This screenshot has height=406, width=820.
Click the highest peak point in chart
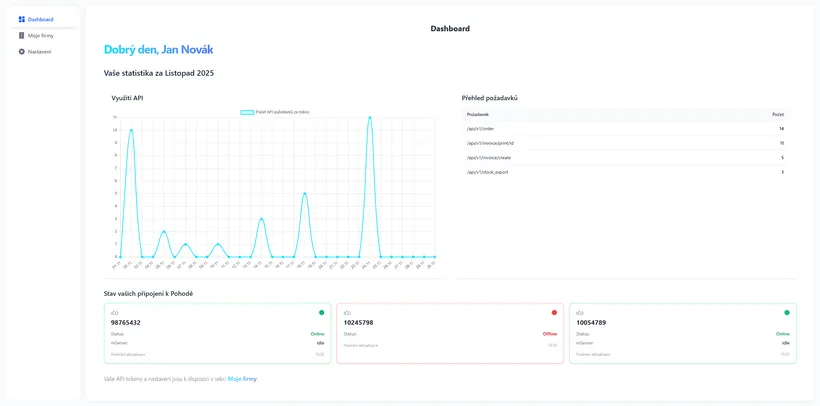point(369,117)
